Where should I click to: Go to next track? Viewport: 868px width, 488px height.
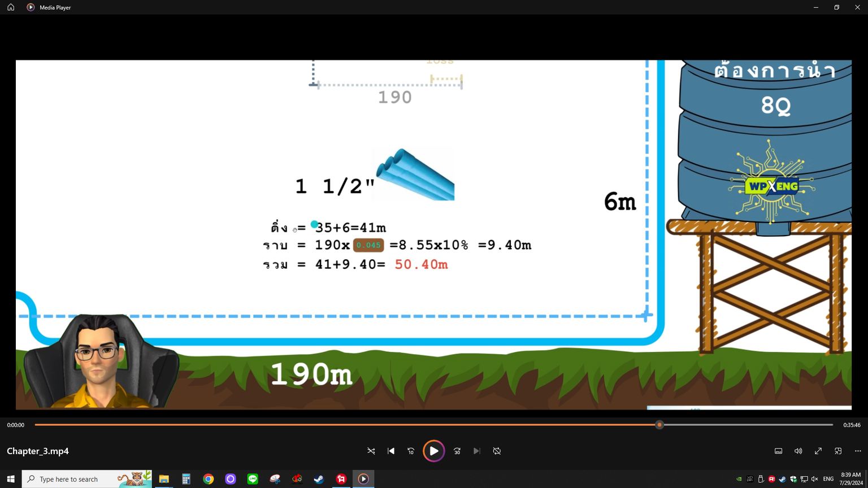tap(477, 451)
